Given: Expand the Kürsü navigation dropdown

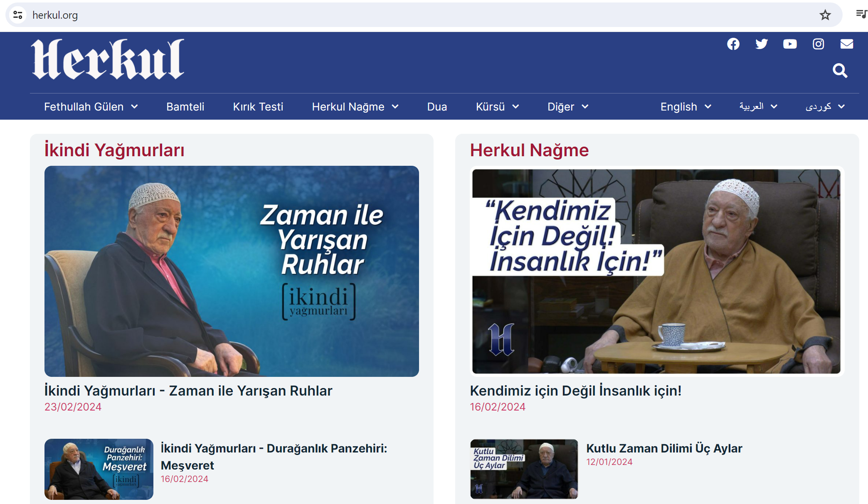Looking at the screenshot, I should [497, 107].
